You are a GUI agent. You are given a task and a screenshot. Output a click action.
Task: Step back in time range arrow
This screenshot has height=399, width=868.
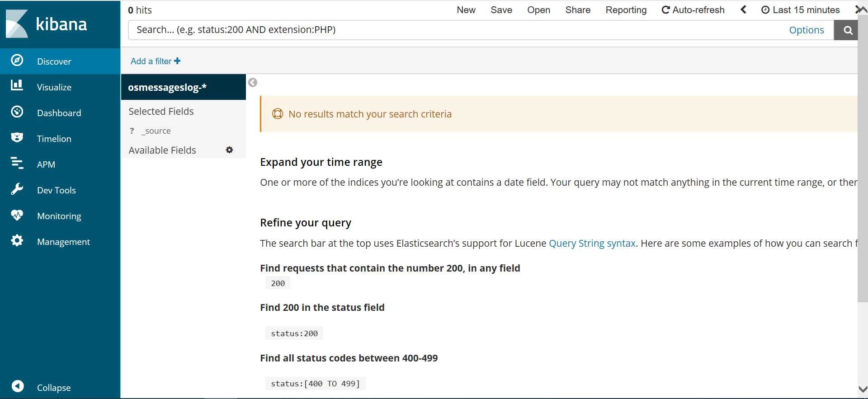coord(743,9)
